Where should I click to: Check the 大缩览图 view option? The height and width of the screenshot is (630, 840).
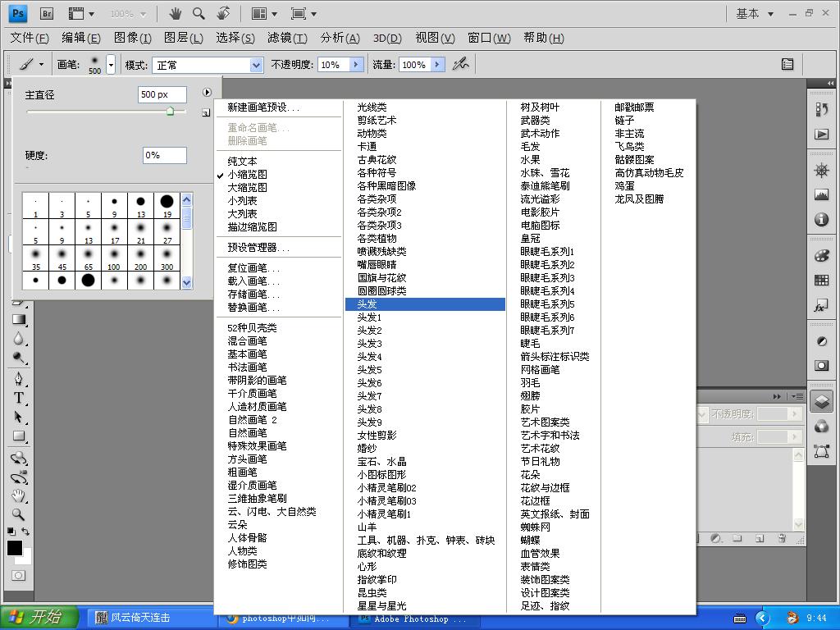(x=247, y=188)
